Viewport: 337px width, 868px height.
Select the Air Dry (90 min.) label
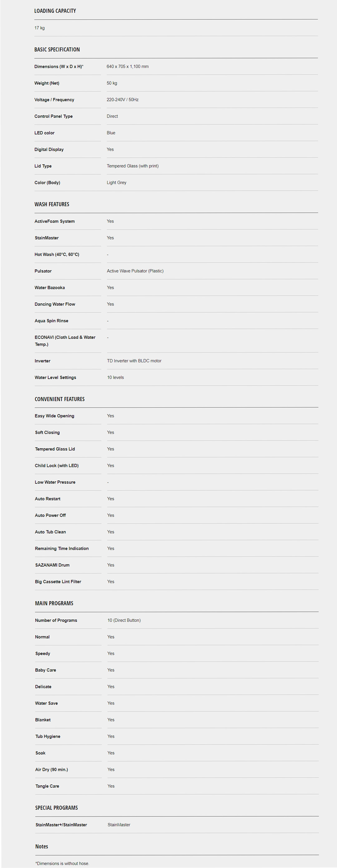[x=51, y=770]
